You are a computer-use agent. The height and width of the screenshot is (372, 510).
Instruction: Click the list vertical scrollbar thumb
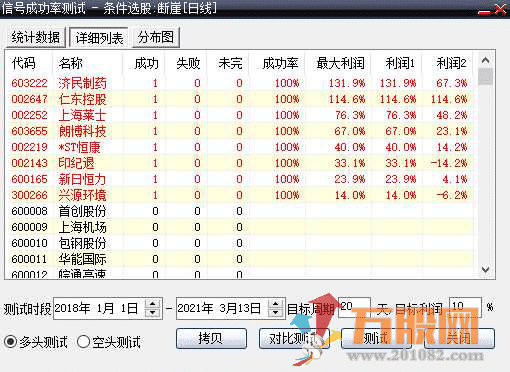click(485, 76)
